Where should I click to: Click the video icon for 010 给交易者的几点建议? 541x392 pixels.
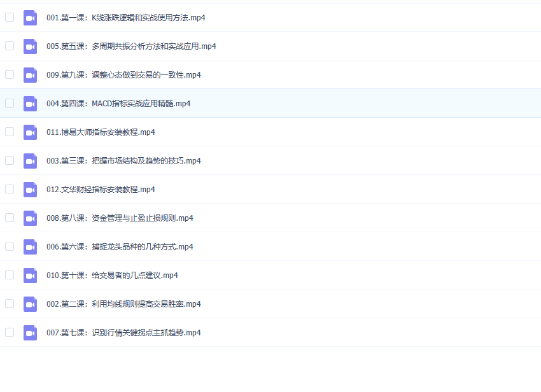[30, 275]
